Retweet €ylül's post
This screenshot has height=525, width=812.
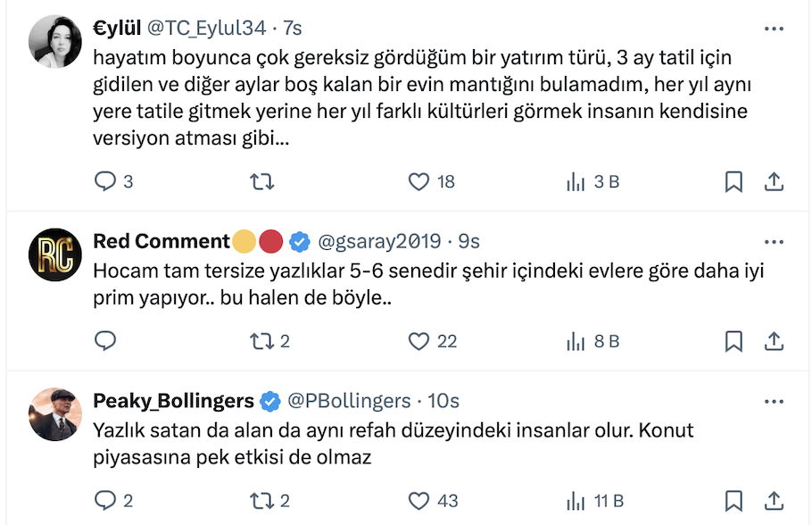[x=261, y=182]
